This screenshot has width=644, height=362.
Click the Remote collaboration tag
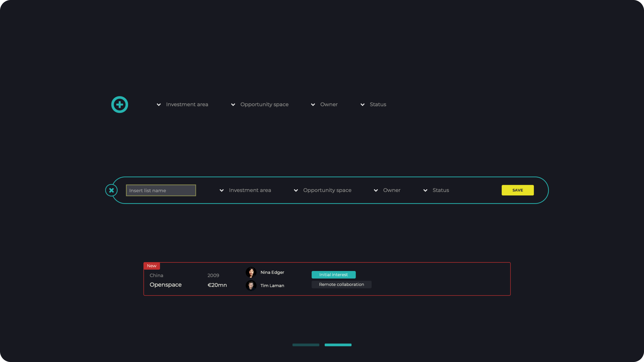click(341, 284)
